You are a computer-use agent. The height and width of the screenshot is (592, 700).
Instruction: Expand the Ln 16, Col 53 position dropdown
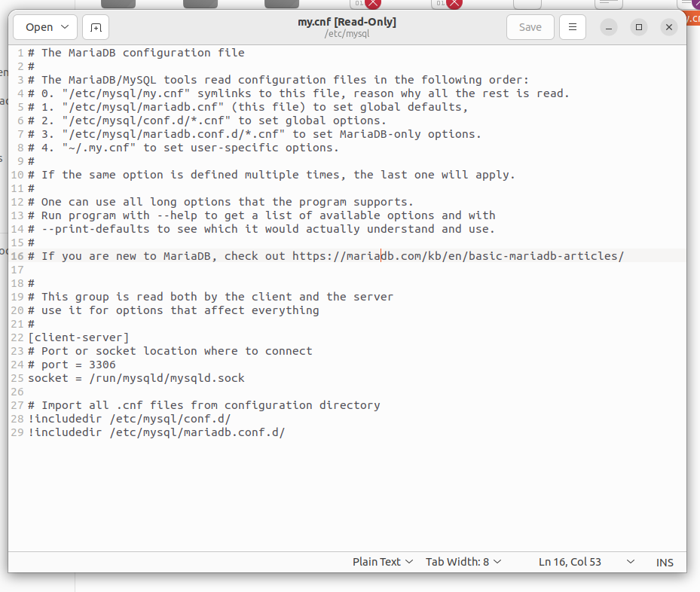coord(631,562)
